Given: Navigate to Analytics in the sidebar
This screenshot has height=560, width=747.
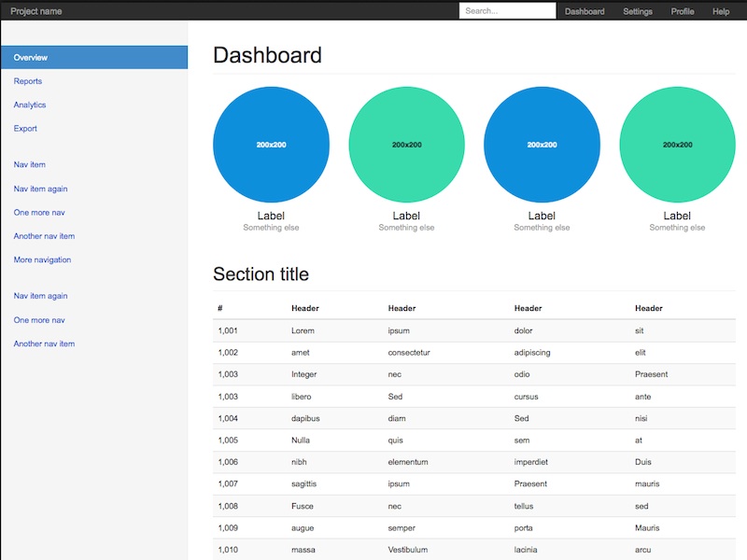Looking at the screenshot, I should point(30,105).
